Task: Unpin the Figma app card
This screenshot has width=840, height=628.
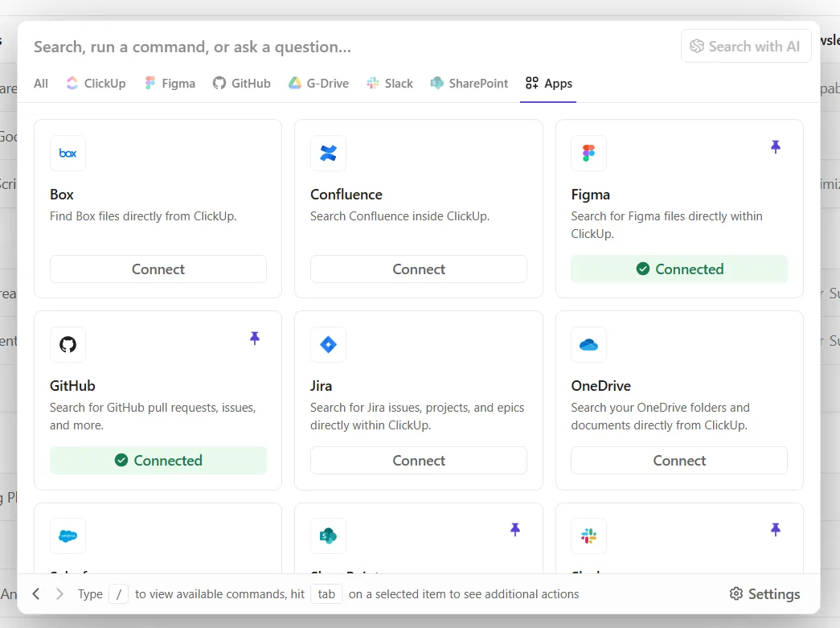Action: 775,147
